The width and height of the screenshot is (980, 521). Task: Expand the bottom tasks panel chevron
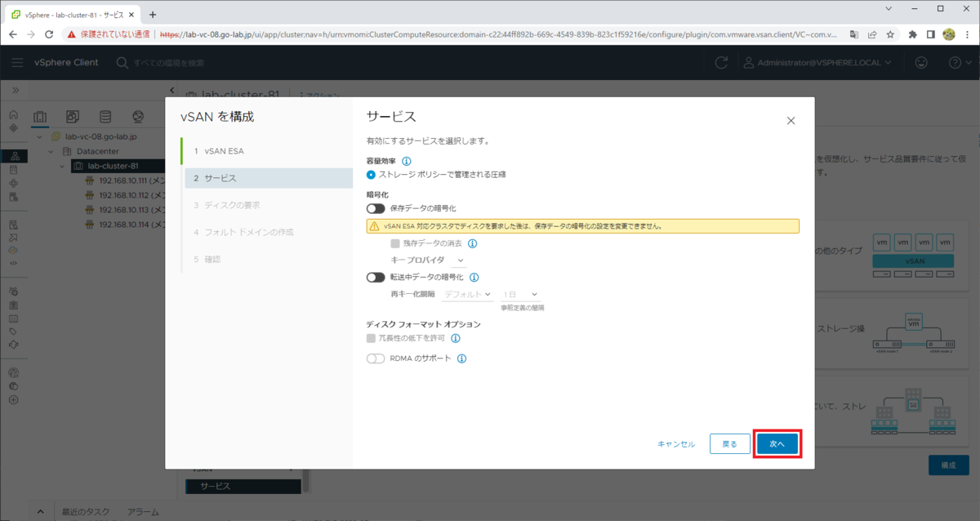click(x=41, y=512)
